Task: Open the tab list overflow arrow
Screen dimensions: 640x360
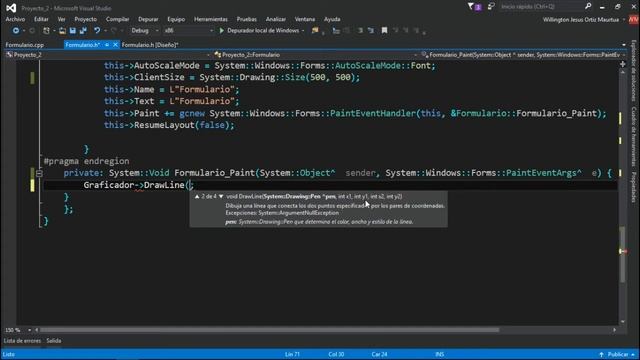Action: coord(624,45)
